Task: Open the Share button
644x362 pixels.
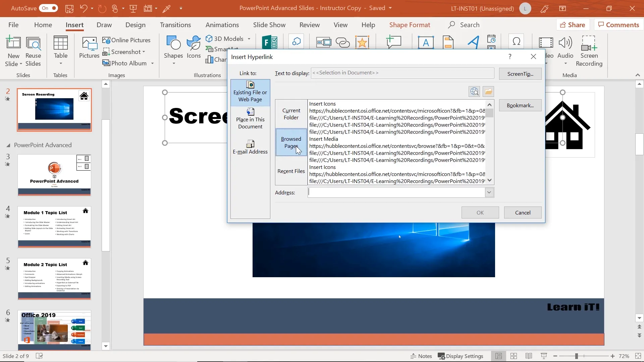Action: tap(573, 25)
